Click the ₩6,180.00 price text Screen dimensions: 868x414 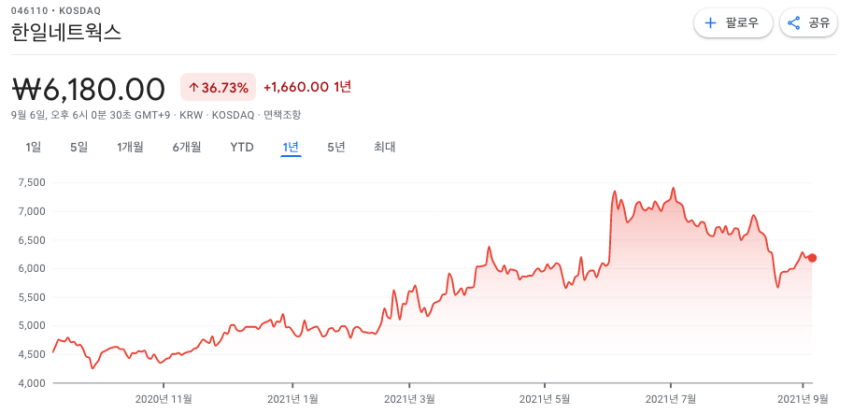tap(89, 89)
